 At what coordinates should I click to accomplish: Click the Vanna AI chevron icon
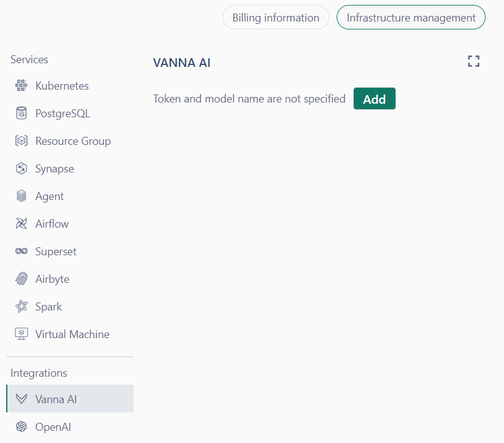point(21,399)
